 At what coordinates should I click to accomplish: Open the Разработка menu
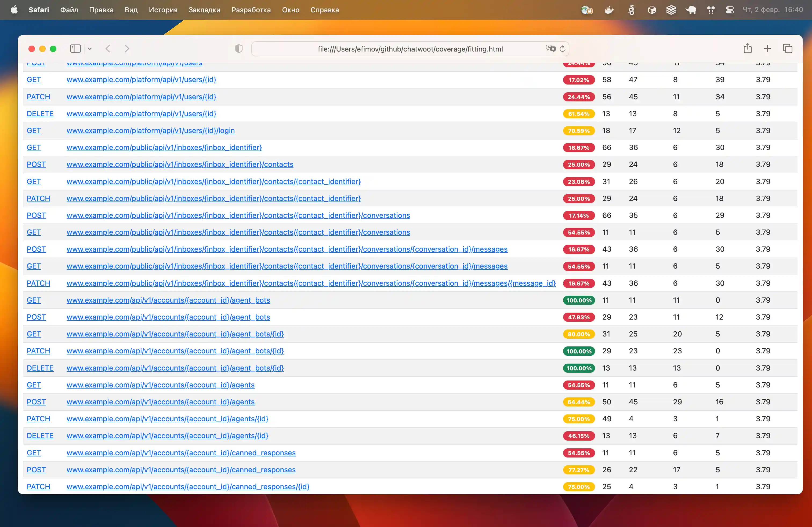tap(251, 10)
